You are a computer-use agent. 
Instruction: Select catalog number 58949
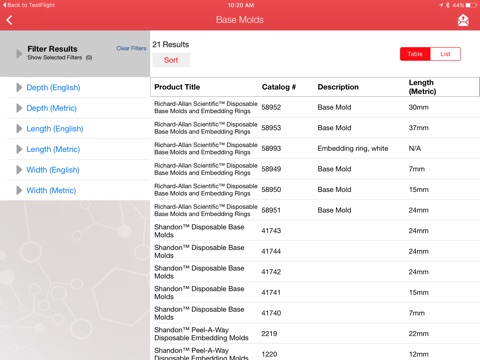tap(271, 169)
